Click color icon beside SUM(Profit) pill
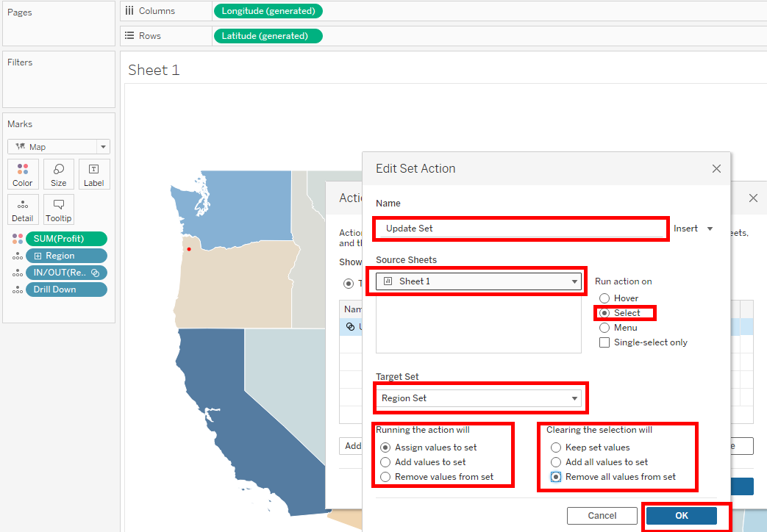 click(18, 239)
